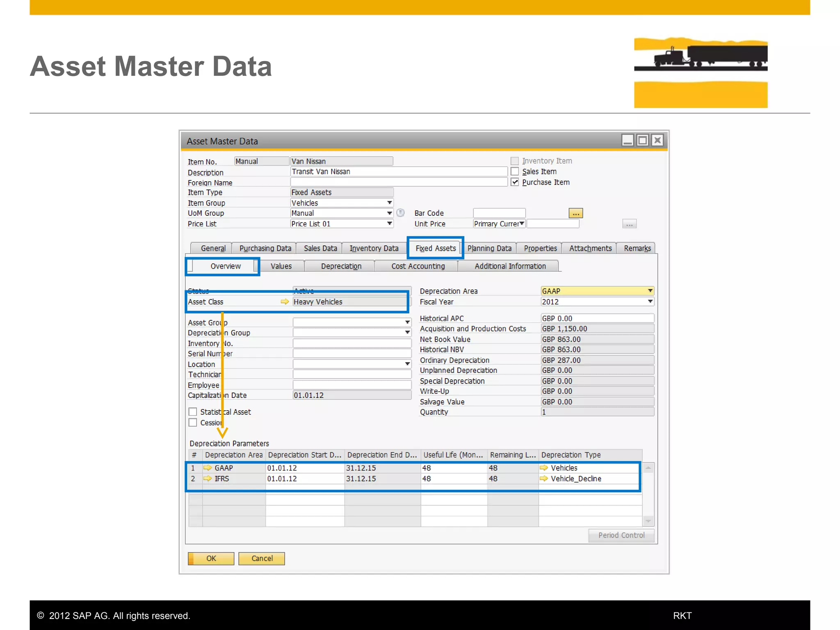Screen dimensions: 840x630
Task: Click Net Book Value GBP 863.00 field
Action: pos(597,339)
